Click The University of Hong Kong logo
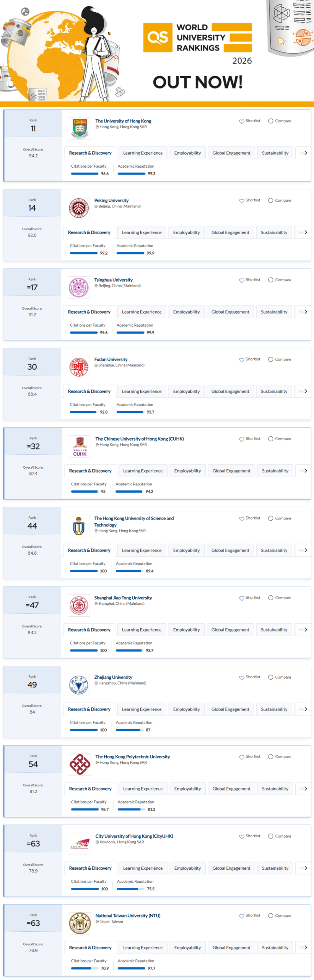The height and width of the screenshot is (980, 314). (x=80, y=129)
